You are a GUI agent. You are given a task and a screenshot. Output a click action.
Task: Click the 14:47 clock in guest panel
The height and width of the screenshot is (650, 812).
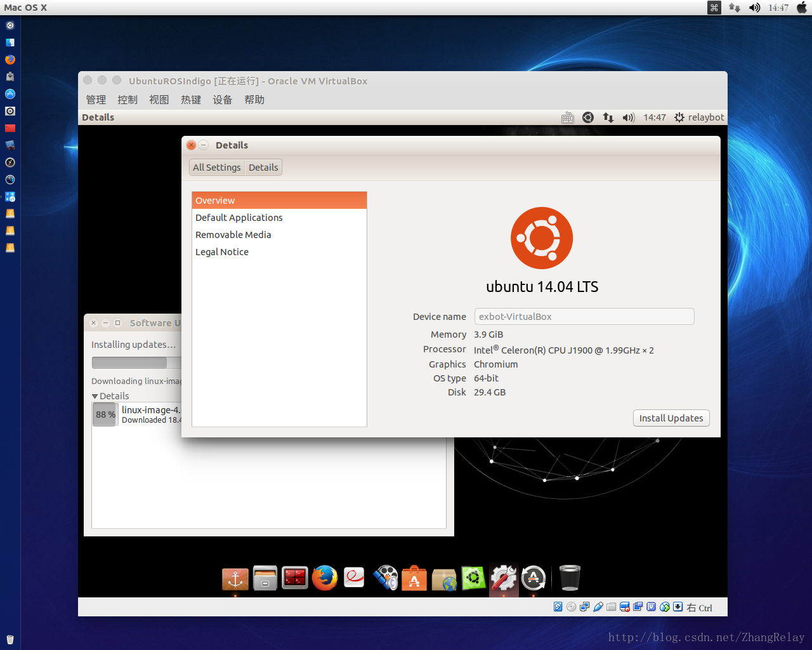pos(655,117)
